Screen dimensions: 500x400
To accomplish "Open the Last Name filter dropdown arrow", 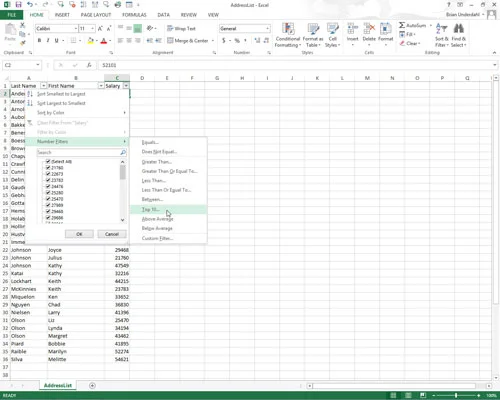I will click(43, 86).
